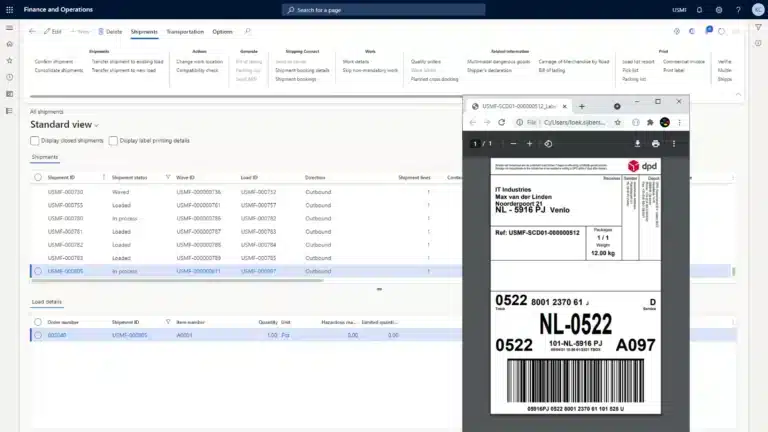768x432 pixels.
Task: Click the Shipments grid vertical scrollbar thumb
Action: coord(733,271)
